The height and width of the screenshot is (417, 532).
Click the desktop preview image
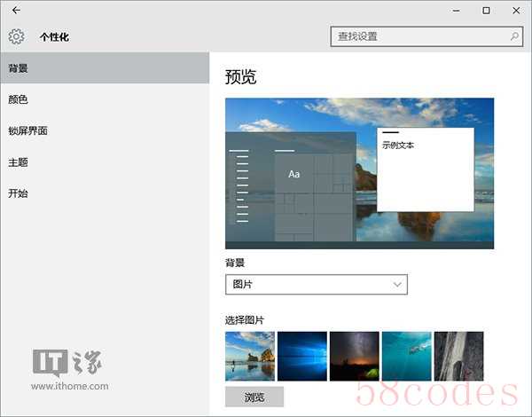click(x=359, y=173)
